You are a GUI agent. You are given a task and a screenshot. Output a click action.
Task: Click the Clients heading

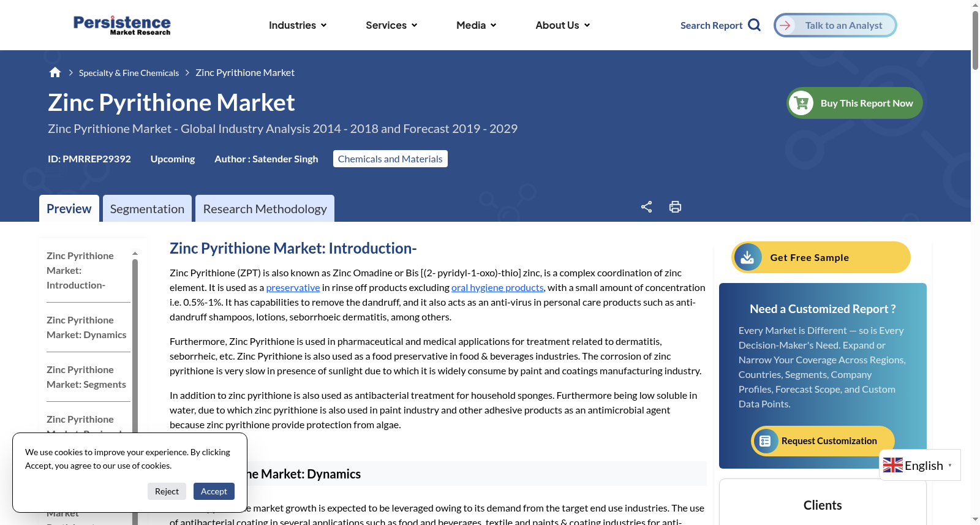(x=823, y=505)
